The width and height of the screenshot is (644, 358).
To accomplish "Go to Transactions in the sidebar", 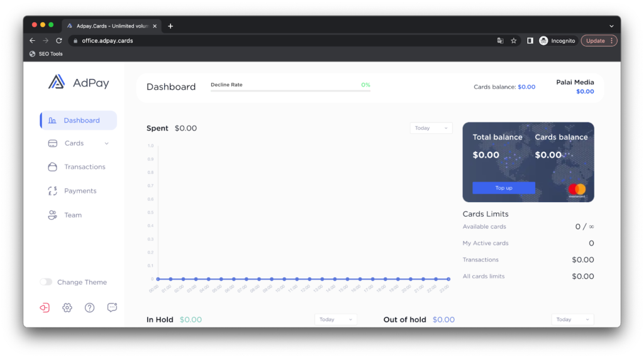I will 84,167.
